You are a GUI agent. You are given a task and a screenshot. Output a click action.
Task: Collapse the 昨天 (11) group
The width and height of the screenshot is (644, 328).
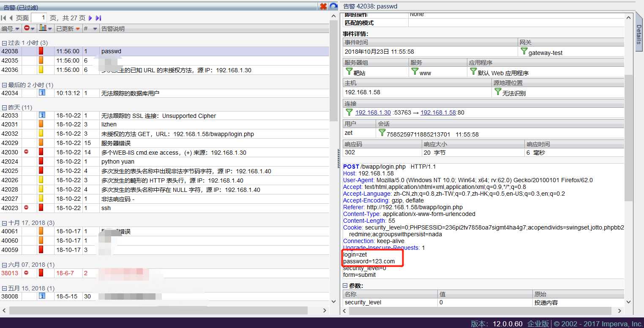click(4, 108)
